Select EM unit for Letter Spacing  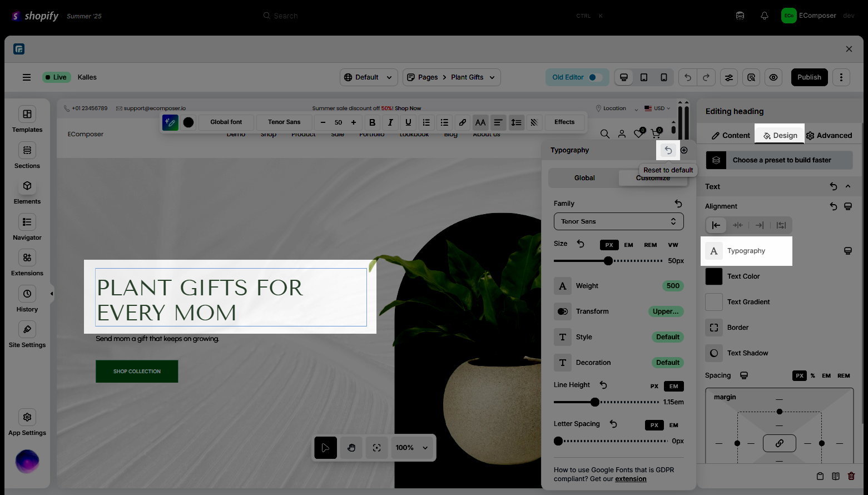[674, 425]
